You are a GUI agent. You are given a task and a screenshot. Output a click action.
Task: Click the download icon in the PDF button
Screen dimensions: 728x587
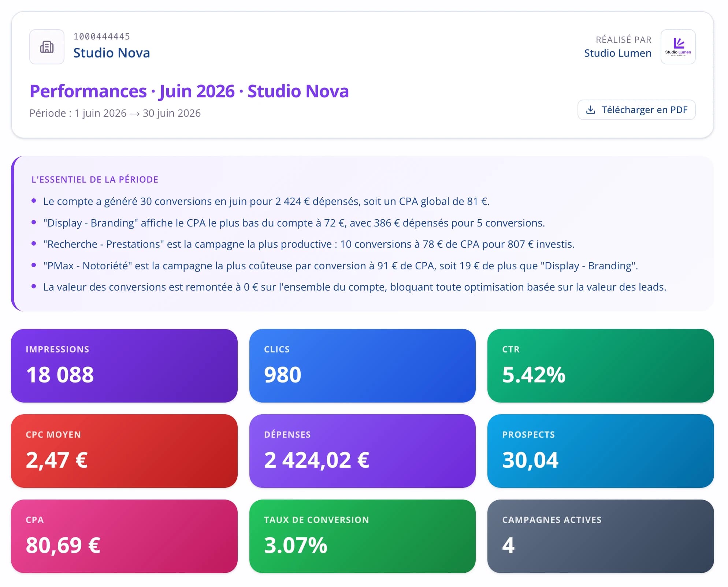tap(590, 110)
